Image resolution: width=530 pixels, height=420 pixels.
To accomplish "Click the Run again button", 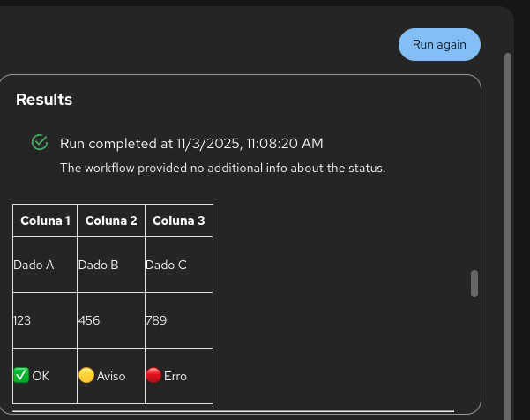I will pos(439,45).
